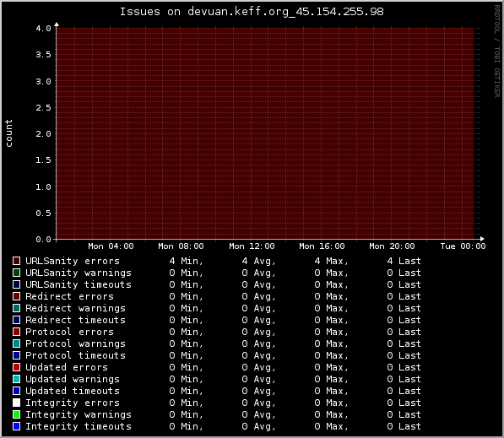Click the RRDTOOL / TOBI OETIKER watermark
The width and height of the screenshot is (504, 438).
tap(497, 51)
